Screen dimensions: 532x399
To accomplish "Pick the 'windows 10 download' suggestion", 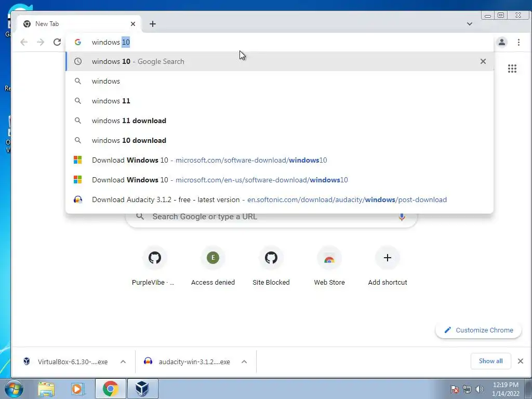I will click(x=280, y=140).
